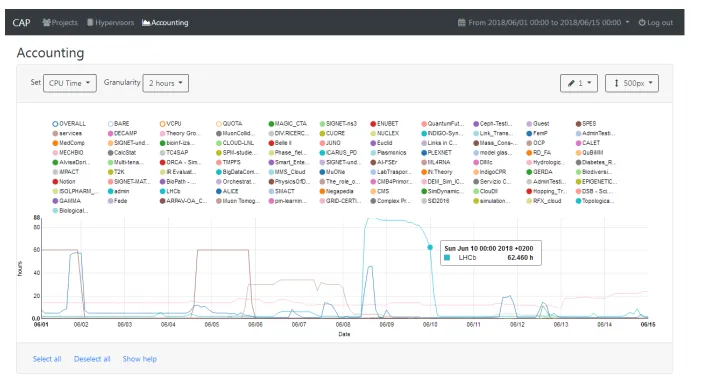The width and height of the screenshot is (704, 378).
Task: Click the MAGIC_CTA green legend marker
Action: coord(271,124)
